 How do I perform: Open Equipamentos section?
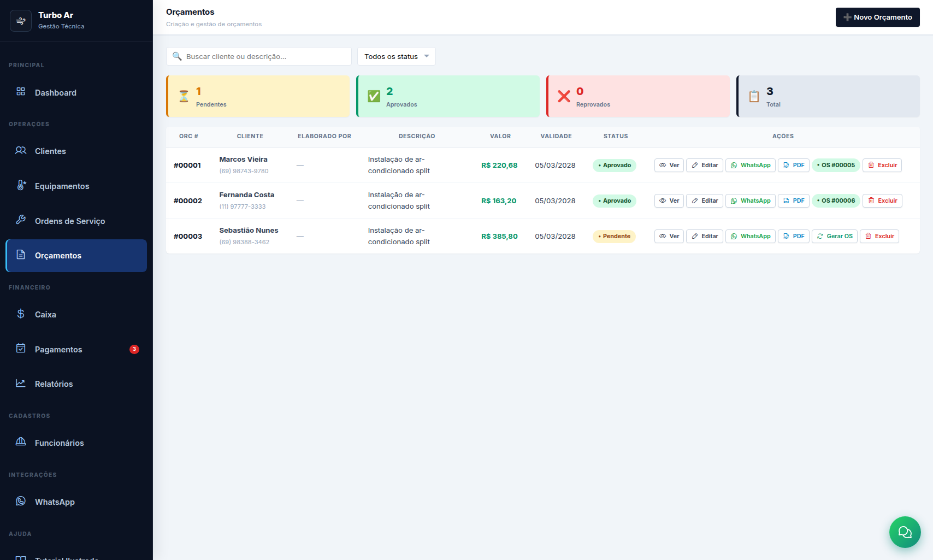(76, 186)
